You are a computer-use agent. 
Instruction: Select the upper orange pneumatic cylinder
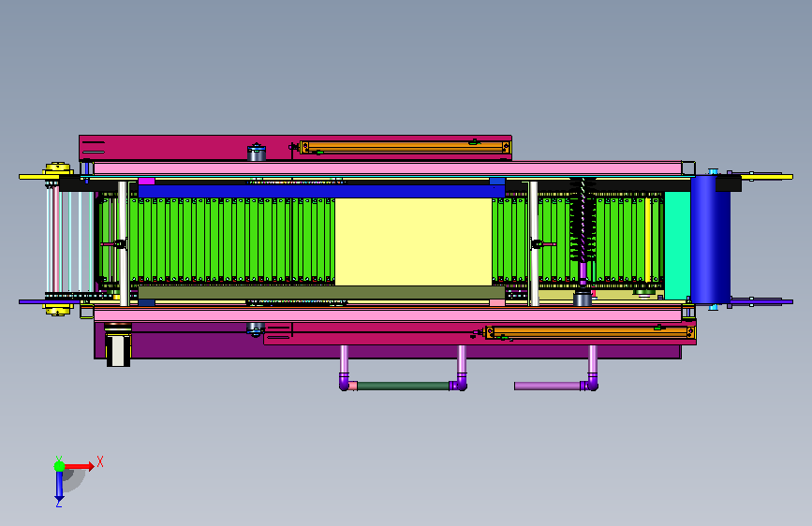click(x=405, y=148)
